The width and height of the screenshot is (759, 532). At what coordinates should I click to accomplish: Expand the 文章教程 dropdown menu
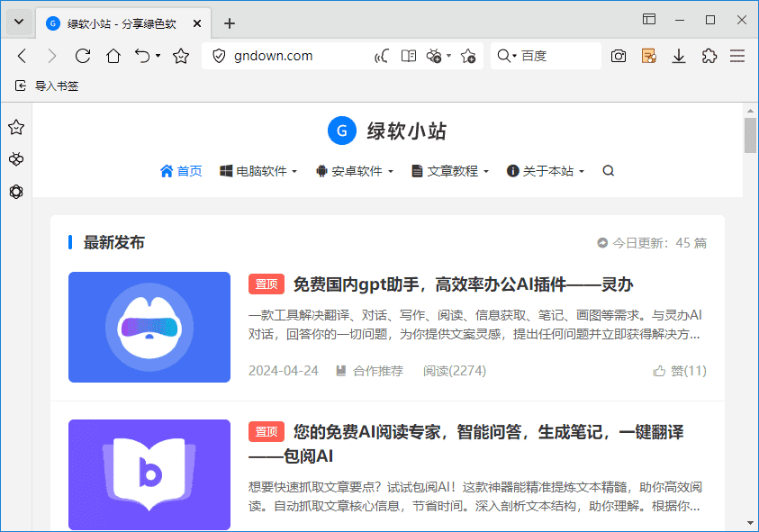(450, 171)
